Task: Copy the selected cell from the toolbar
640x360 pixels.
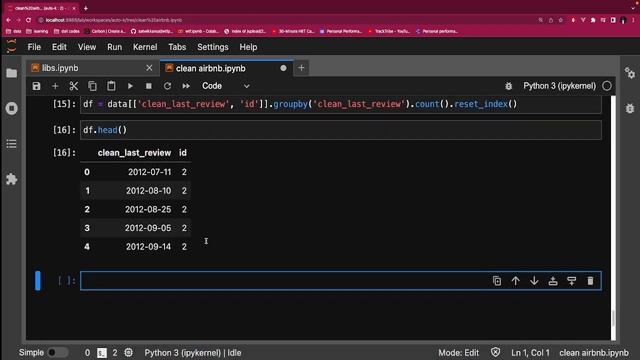Action: tap(92, 86)
